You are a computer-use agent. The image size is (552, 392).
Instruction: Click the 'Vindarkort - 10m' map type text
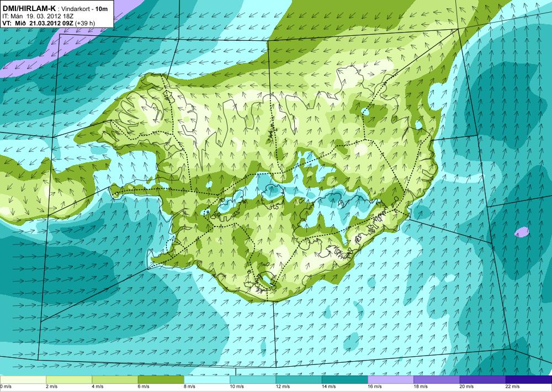[84, 9]
